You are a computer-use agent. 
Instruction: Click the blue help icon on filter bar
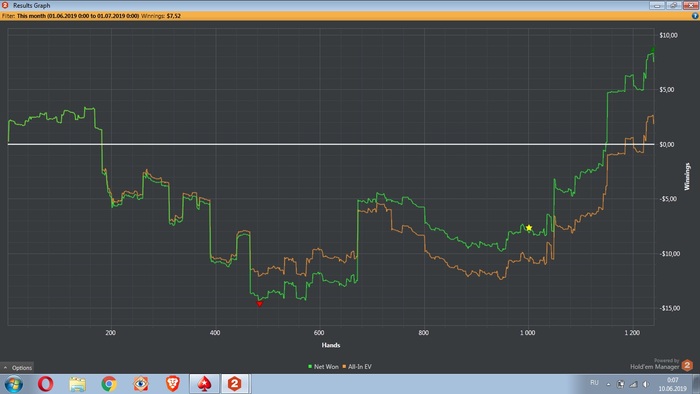click(695, 16)
